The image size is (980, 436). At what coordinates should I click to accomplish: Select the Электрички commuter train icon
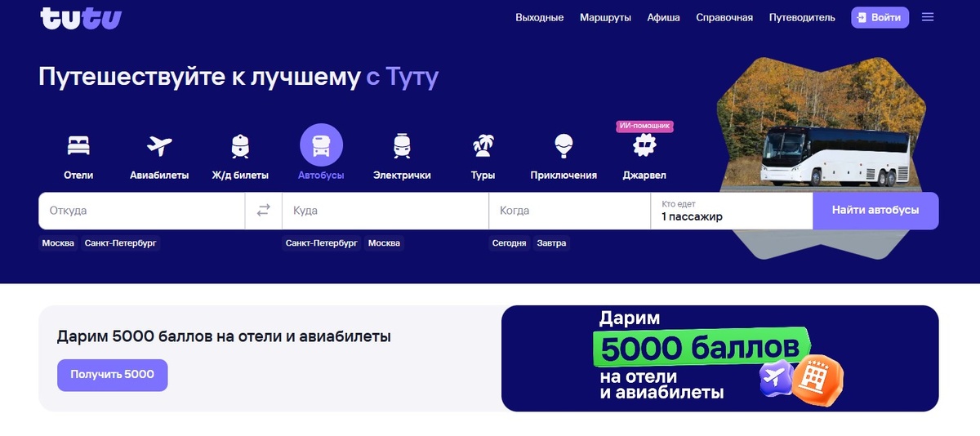click(402, 145)
